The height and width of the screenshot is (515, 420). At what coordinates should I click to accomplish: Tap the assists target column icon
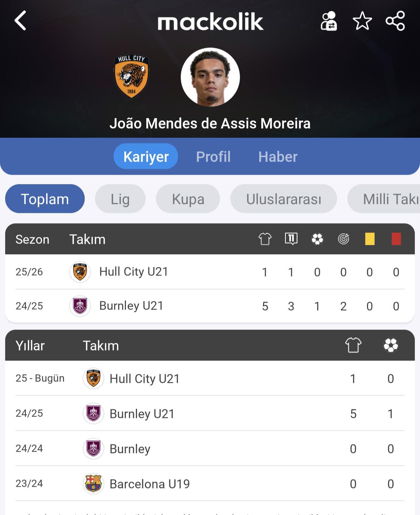[x=343, y=239]
